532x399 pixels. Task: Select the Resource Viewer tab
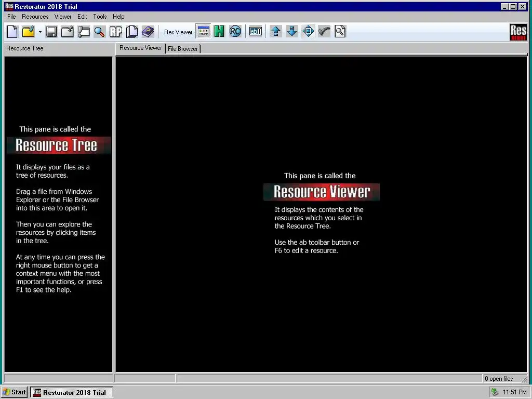[140, 48]
